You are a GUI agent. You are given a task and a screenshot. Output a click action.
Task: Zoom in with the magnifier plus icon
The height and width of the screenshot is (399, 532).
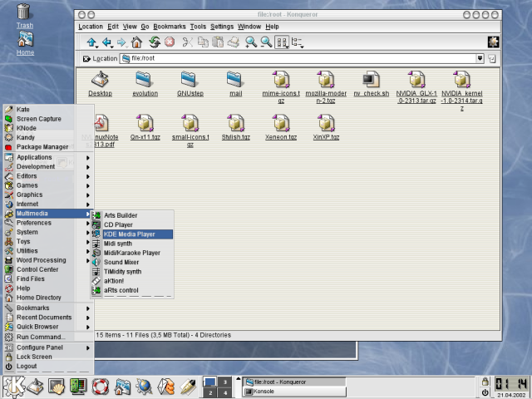251,42
